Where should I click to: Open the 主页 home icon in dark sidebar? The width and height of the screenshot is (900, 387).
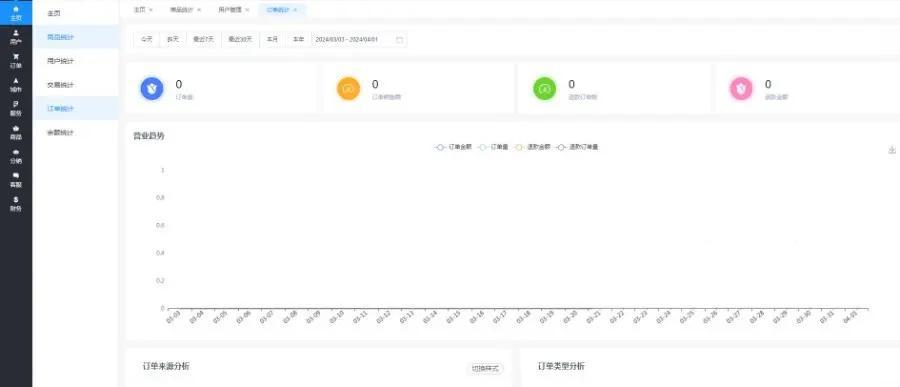click(x=15, y=9)
